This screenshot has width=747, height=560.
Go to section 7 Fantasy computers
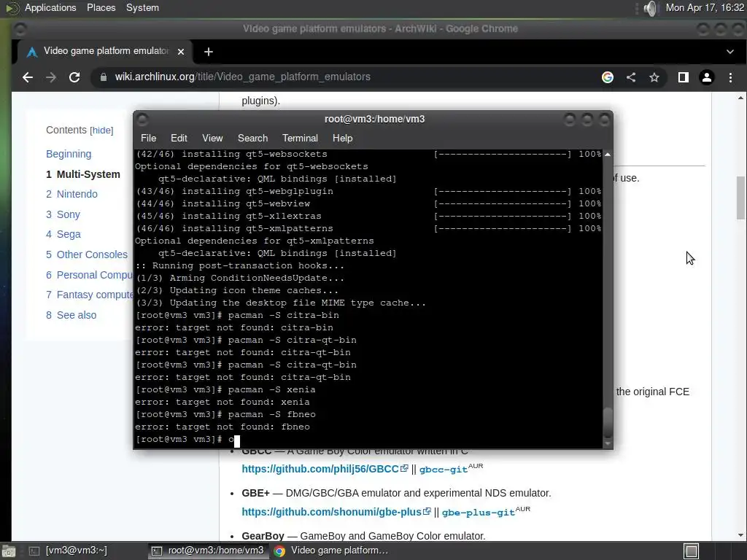[89, 295]
